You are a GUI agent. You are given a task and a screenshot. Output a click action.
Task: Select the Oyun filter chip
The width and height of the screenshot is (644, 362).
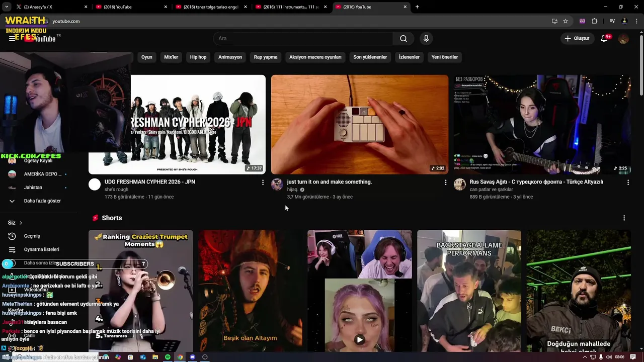(x=146, y=57)
